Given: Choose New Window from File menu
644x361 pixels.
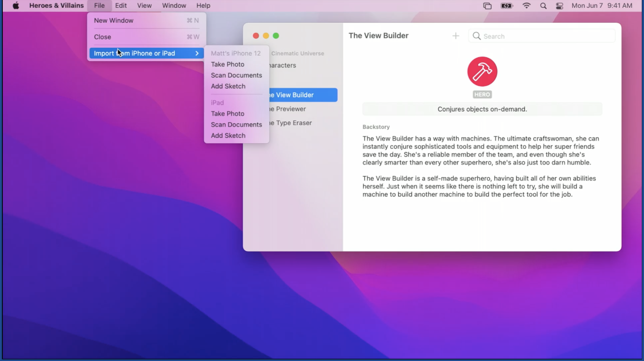Looking at the screenshot, I should 147,21.
